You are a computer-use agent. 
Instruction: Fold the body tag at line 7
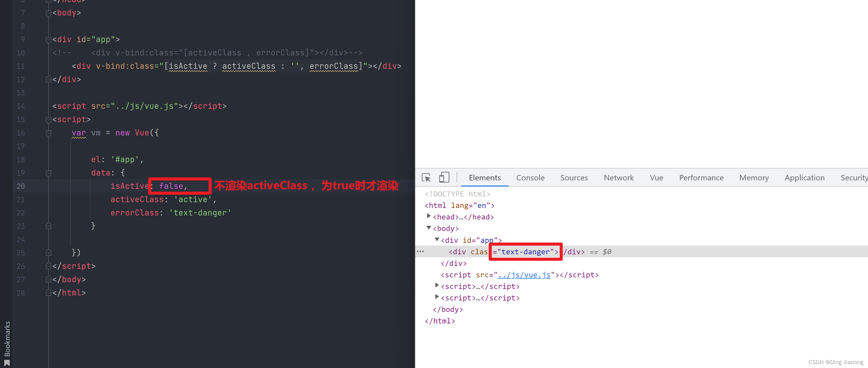point(48,13)
